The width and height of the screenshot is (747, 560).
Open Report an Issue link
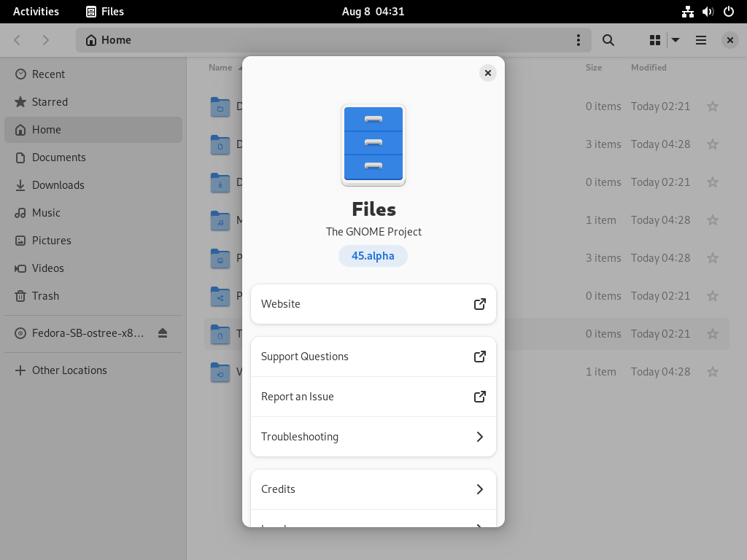(373, 397)
